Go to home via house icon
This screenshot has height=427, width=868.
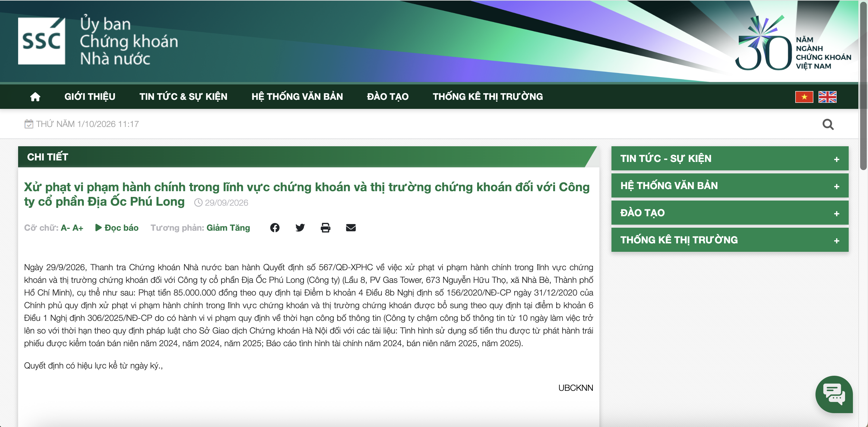click(35, 96)
